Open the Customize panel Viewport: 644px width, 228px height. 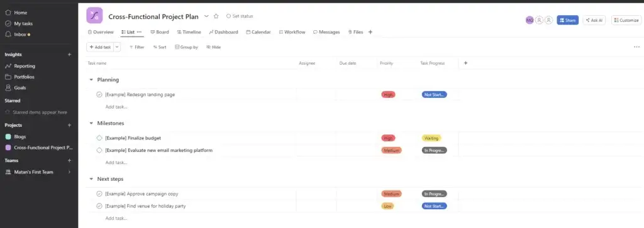(626, 20)
